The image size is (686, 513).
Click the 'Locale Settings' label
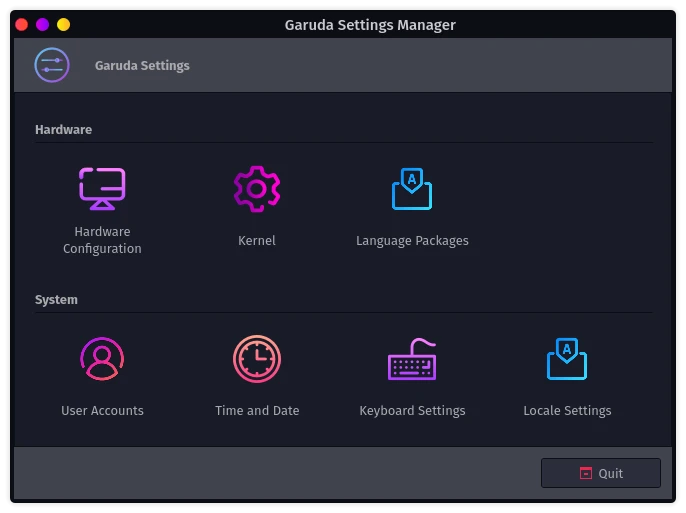click(x=567, y=411)
